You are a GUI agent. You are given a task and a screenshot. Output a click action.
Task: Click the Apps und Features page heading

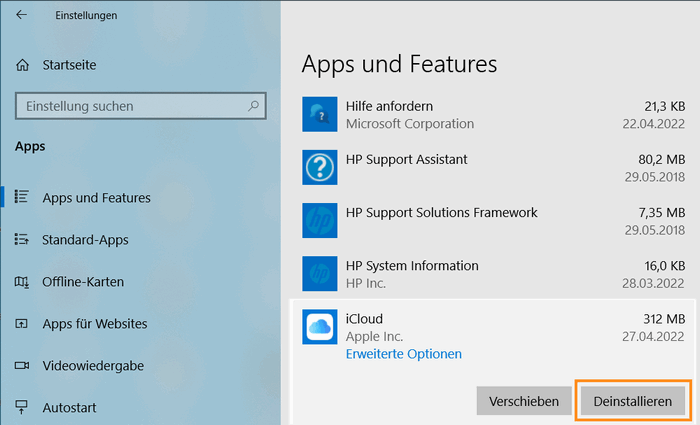[x=399, y=64]
